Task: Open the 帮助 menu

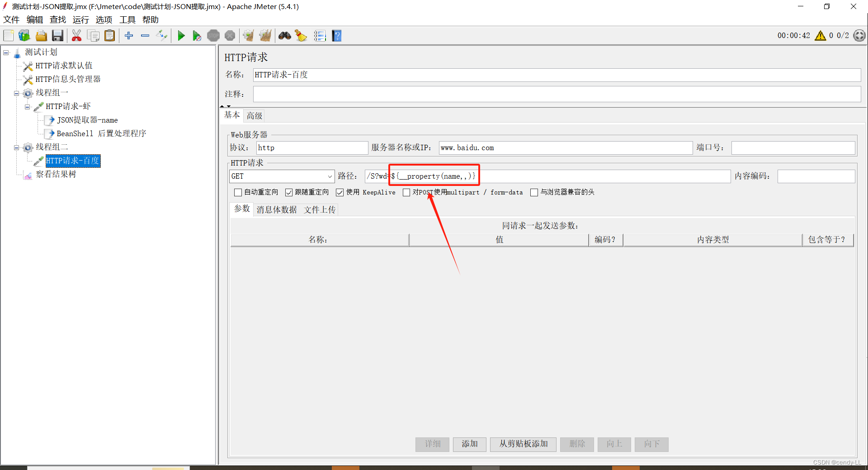Action: click(151, 20)
